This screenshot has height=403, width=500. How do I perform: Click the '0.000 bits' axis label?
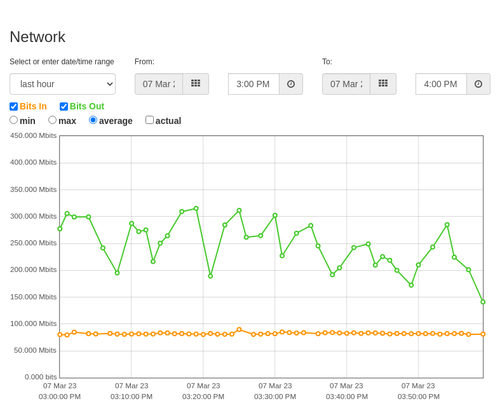click(41, 377)
